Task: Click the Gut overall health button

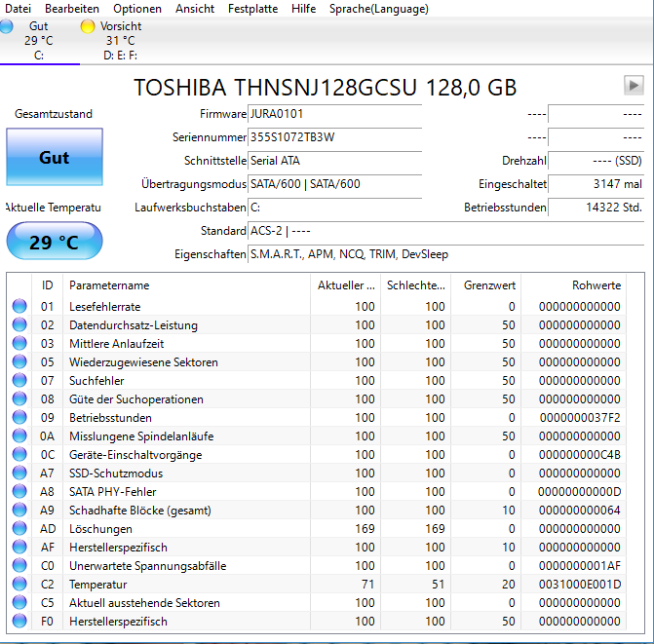Action: [x=55, y=157]
